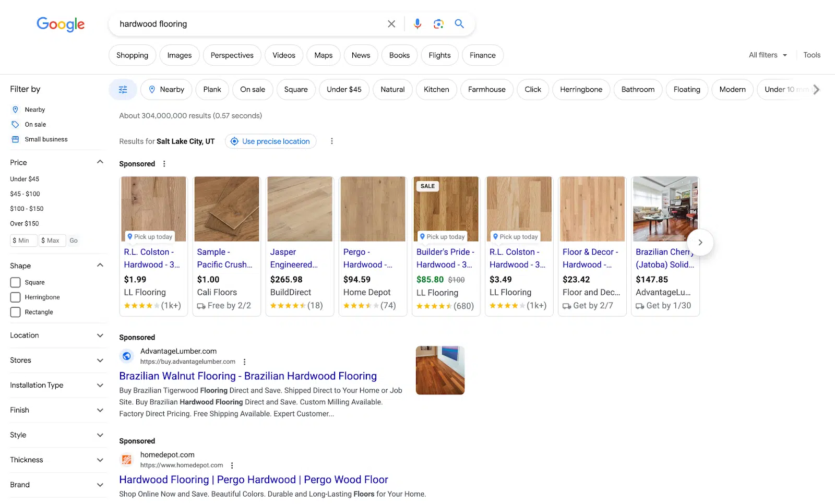The height and width of the screenshot is (504, 835).
Task: Switch to the Shopping tab
Action: click(133, 55)
